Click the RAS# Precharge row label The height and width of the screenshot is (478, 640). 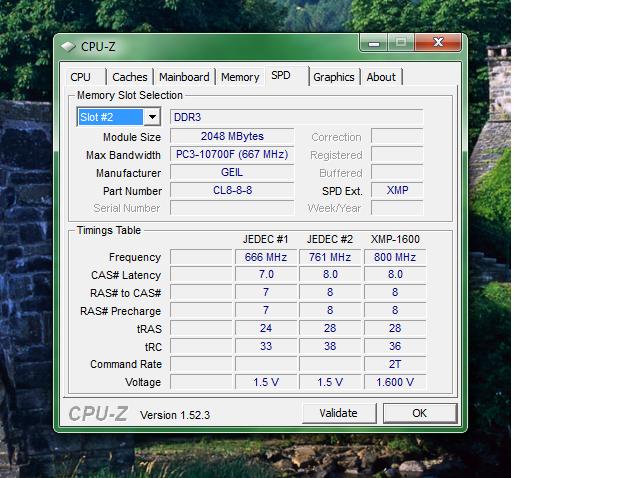click(120, 311)
